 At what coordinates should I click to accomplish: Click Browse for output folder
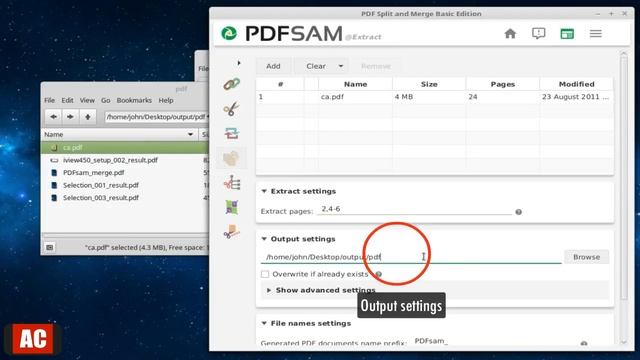coord(586,257)
